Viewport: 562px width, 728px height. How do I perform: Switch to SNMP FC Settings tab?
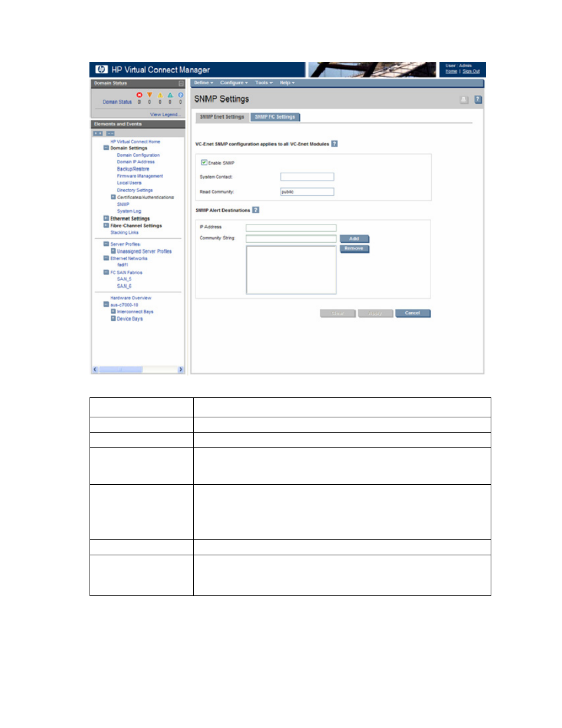coord(275,117)
